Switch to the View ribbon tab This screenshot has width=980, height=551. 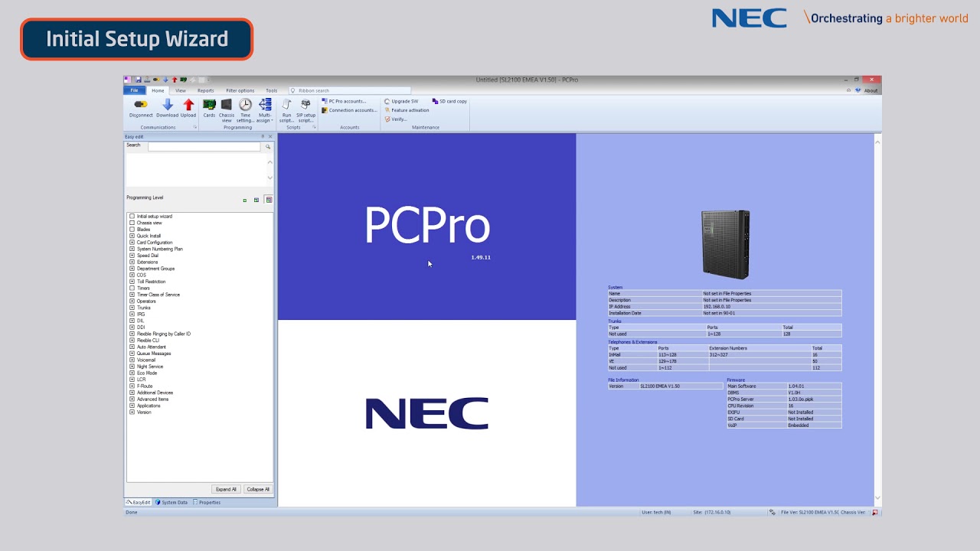point(181,90)
